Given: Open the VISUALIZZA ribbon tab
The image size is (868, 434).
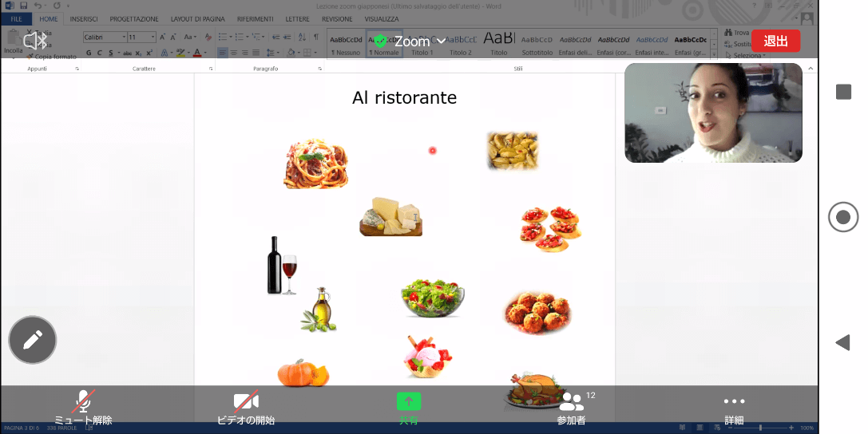Looking at the screenshot, I should pos(382,19).
